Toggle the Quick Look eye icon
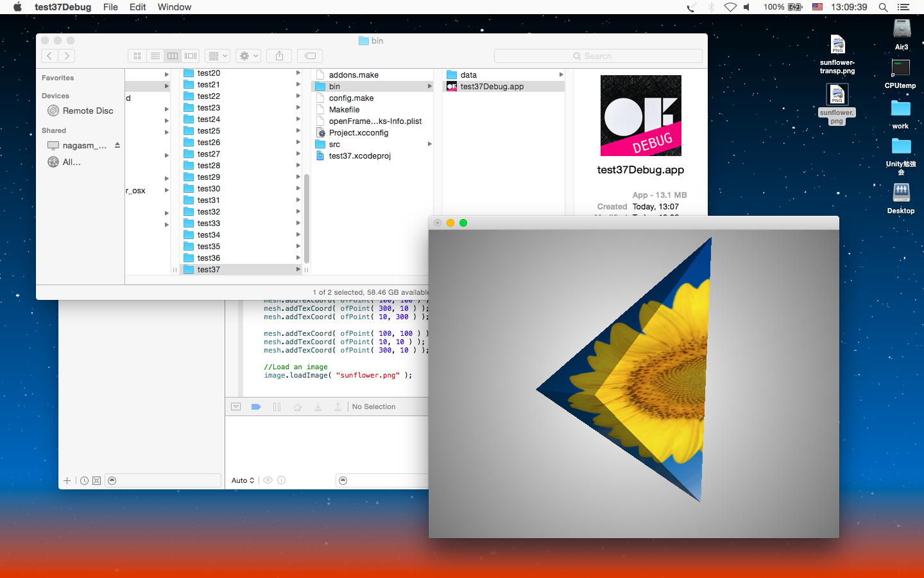Screen dimensions: 924x578 pos(268,480)
